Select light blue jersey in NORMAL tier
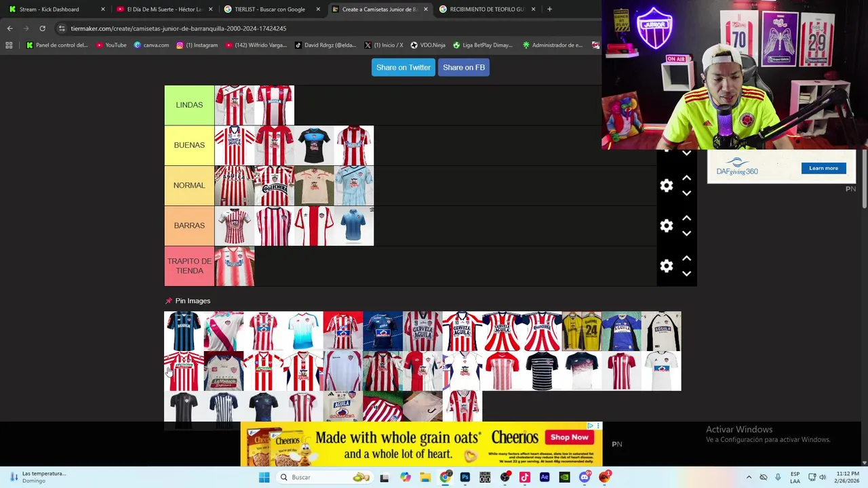Image resolution: width=868 pixels, height=488 pixels. click(353, 186)
